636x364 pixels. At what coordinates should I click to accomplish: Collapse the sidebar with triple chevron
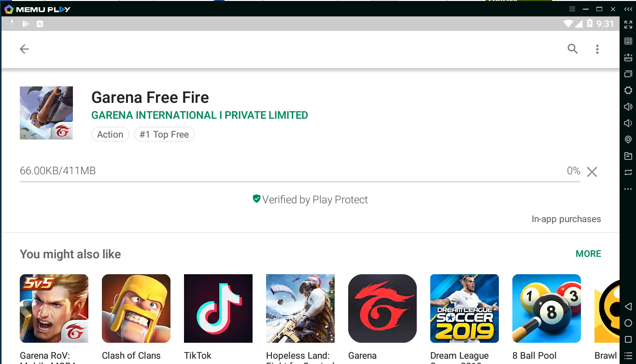pyautogui.click(x=628, y=9)
